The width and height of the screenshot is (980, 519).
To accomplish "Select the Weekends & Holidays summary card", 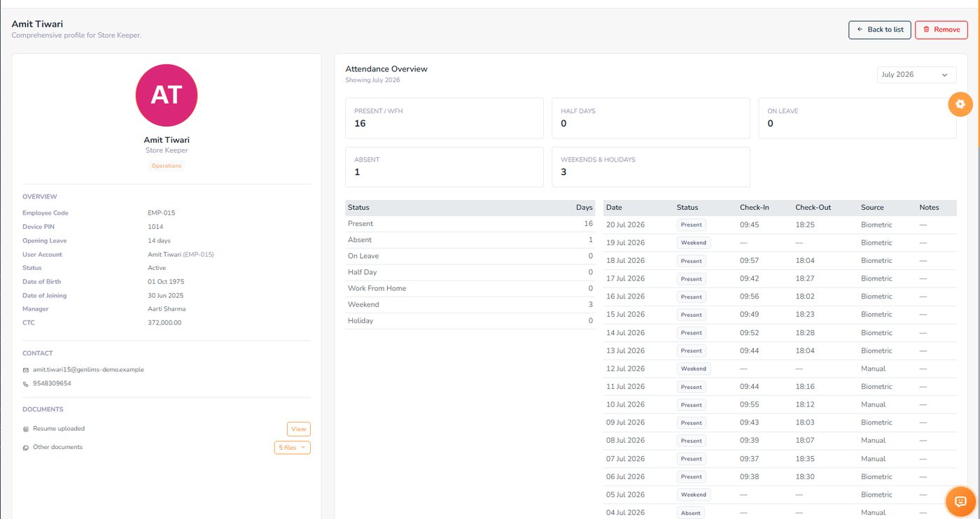I will pyautogui.click(x=651, y=167).
